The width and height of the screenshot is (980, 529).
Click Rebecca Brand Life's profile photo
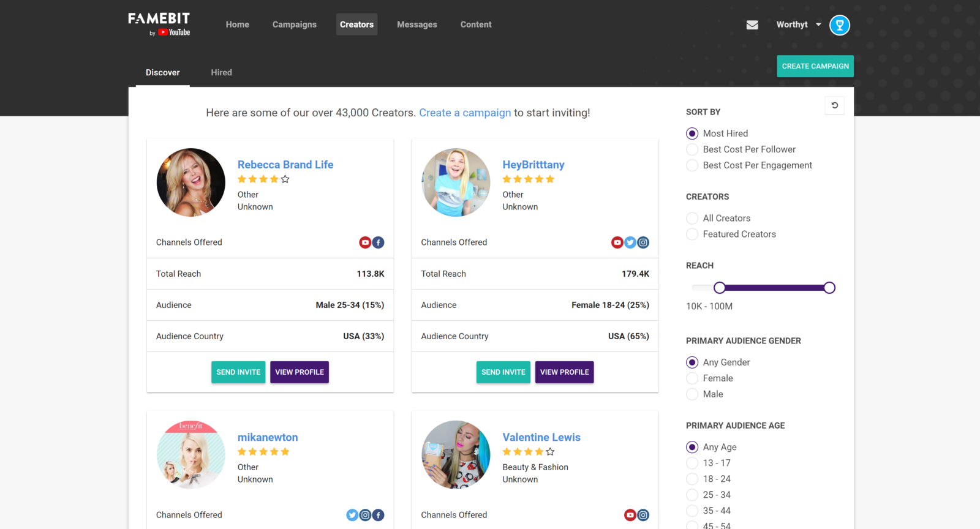click(x=191, y=182)
